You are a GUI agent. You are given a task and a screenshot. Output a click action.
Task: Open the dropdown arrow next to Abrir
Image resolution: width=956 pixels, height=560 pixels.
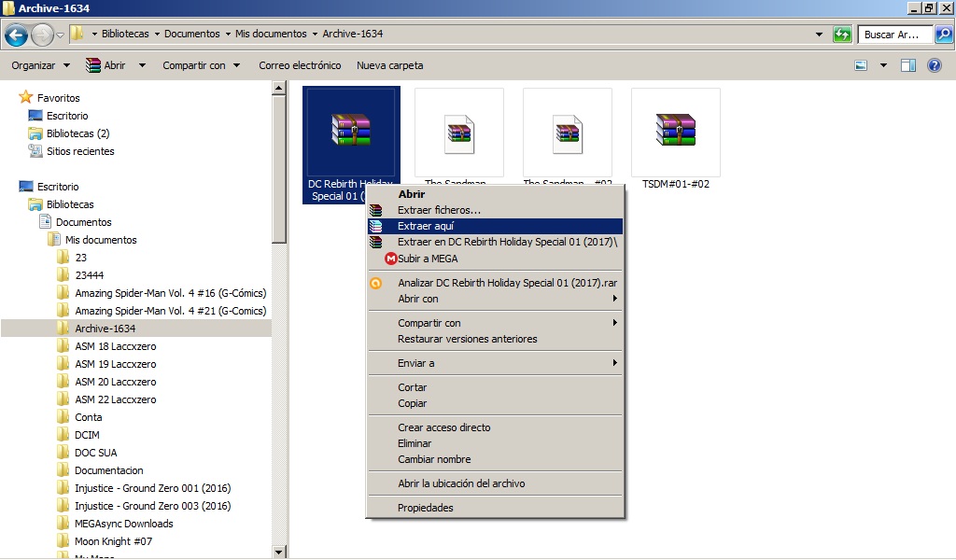[142, 65]
